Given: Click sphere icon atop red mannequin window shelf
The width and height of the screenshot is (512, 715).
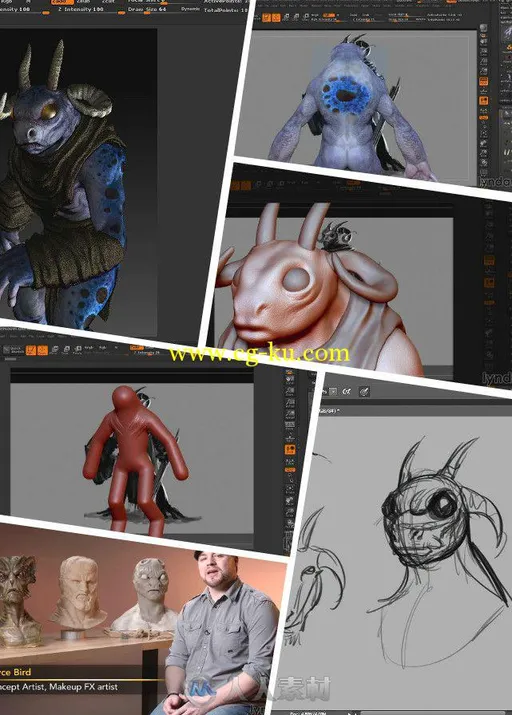Looking at the screenshot, I should 290,373.
